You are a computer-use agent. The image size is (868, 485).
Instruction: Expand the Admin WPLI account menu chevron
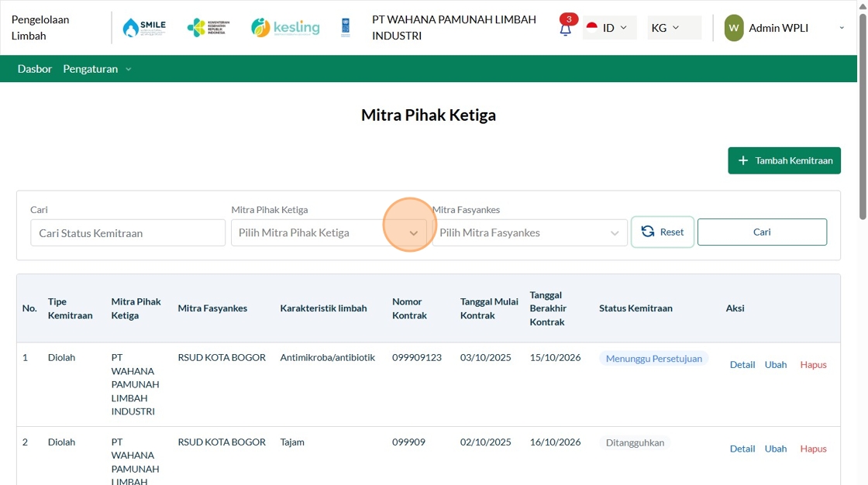(x=842, y=28)
